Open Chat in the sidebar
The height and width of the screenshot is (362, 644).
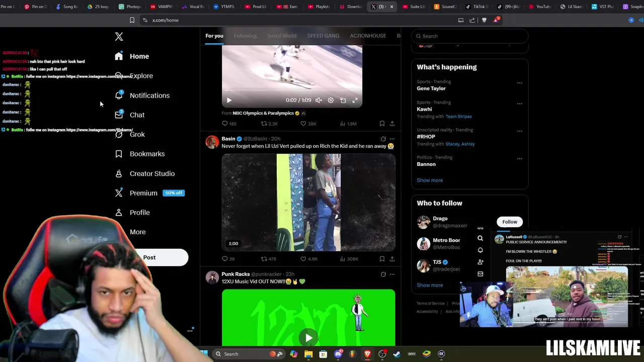[130, 115]
